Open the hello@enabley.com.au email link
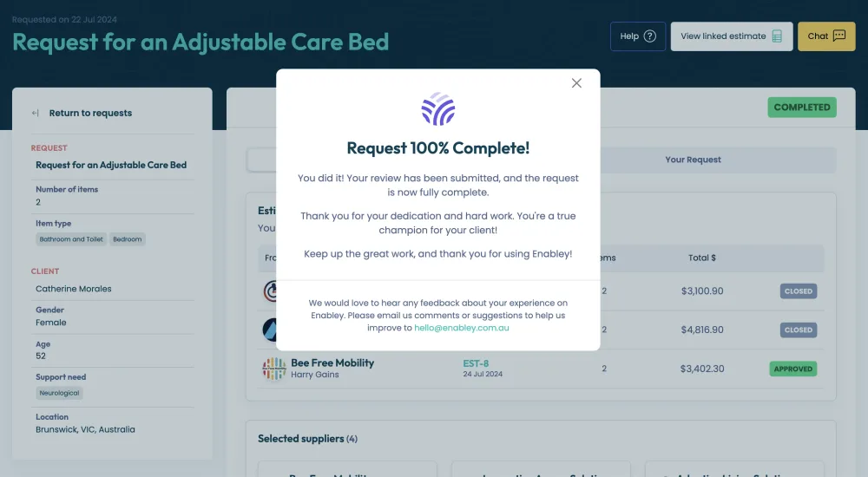This screenshot has width=868, height=477. 461,328
